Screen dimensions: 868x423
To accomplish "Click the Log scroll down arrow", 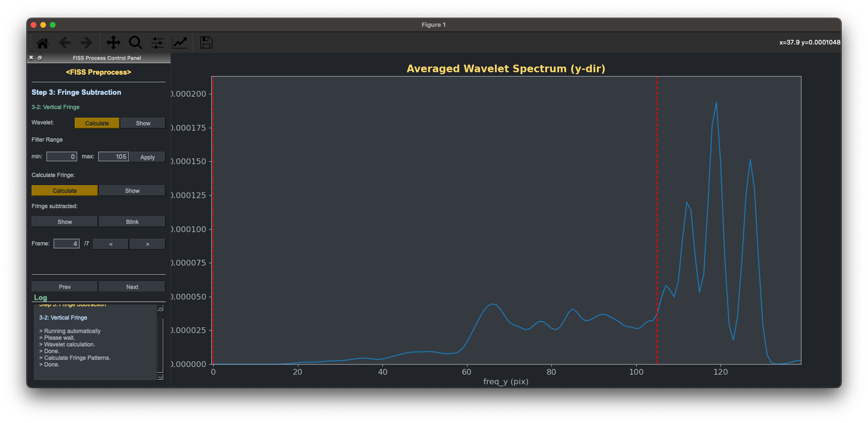I will point(160,377).
